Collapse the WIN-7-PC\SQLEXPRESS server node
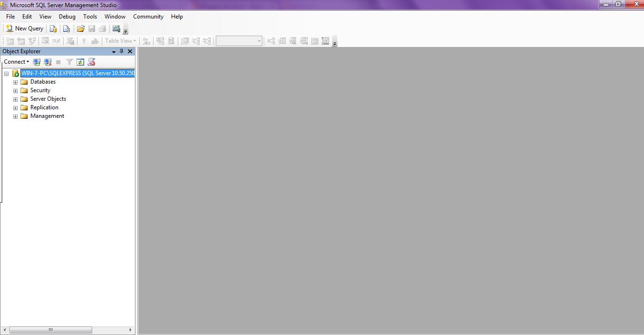Screen dimensions: 644x335 coord(7,74)
